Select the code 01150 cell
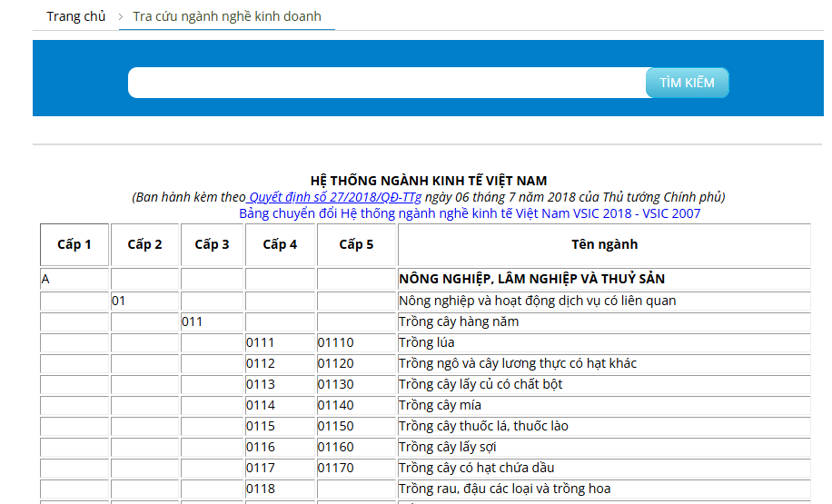832x504 pixels. 357,427
